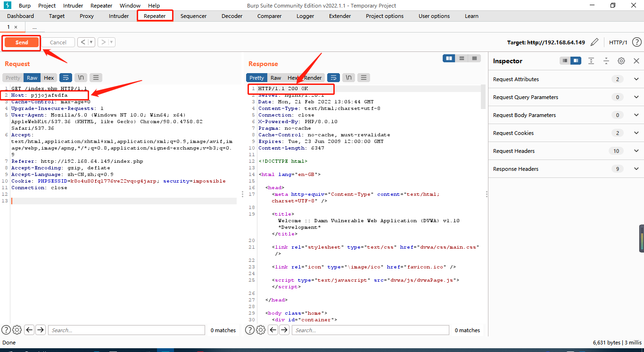Viewport: 644px width, 352px height.
Task: Toggle non-printable characters in Response viewer
Action: click(348, 78)
